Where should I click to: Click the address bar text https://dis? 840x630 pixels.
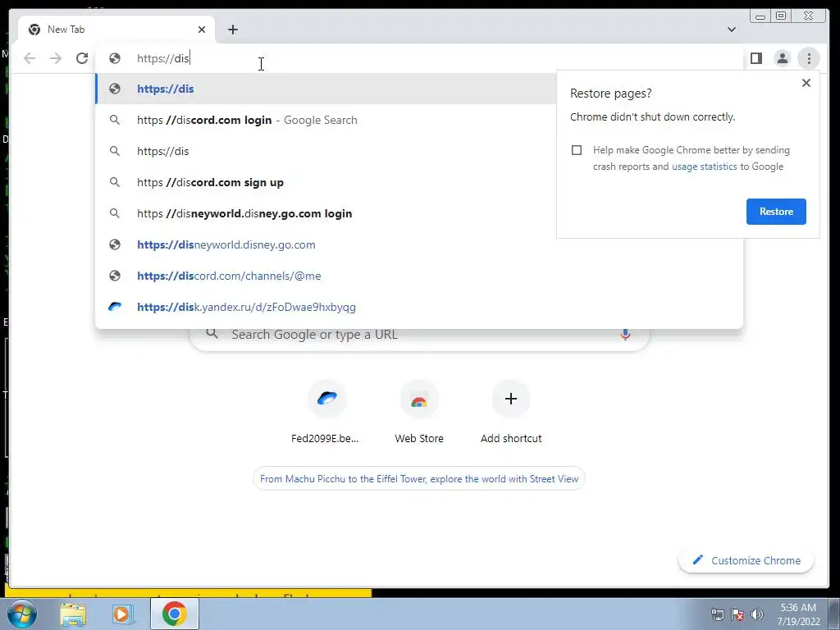coord(163,58)
